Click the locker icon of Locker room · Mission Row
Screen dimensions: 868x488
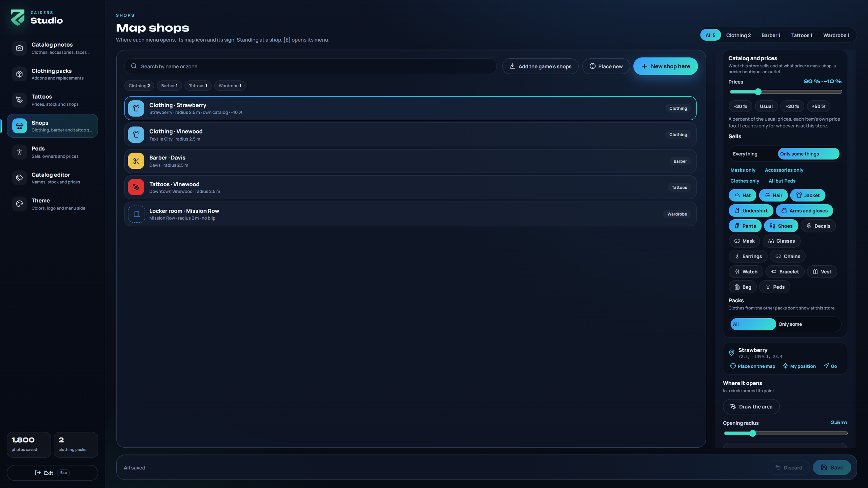[x=136, y=214]
